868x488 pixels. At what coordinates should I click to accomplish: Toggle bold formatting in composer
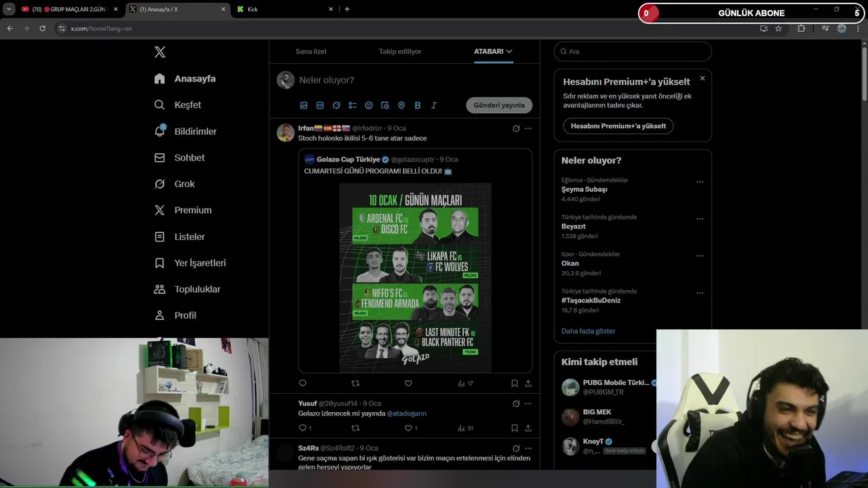click(418, 105)
